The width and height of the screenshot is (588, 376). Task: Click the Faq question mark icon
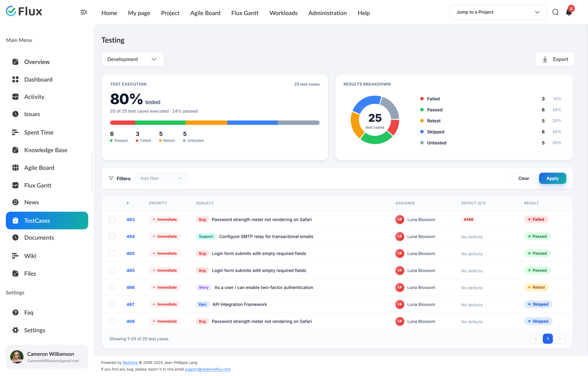(15, 312)
